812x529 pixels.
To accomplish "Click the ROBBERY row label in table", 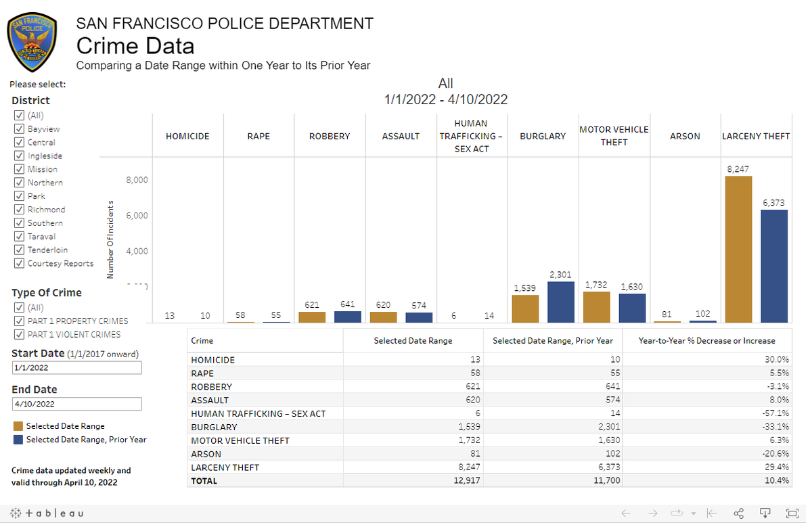I will click(x=211, y=387).
